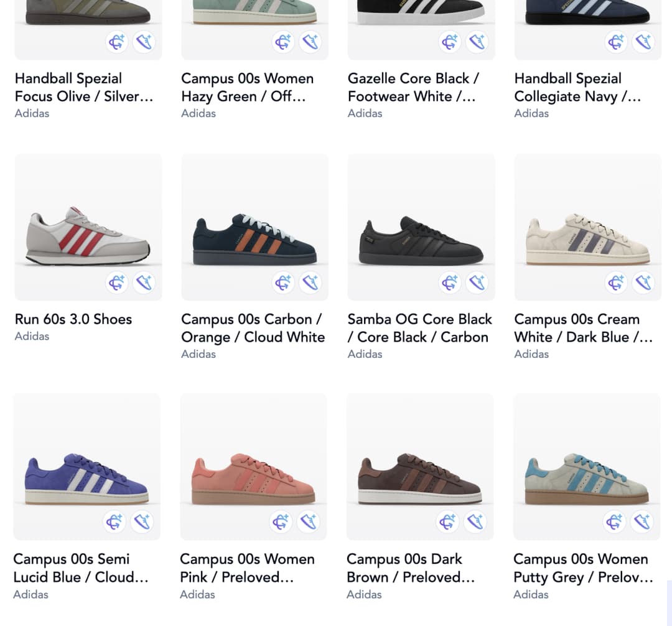Image resolution: width=672 pixels, height=626 pixels.
Task: Click sneaker sparkle icon on Samba OG Core Black
Action: (477, 283)
